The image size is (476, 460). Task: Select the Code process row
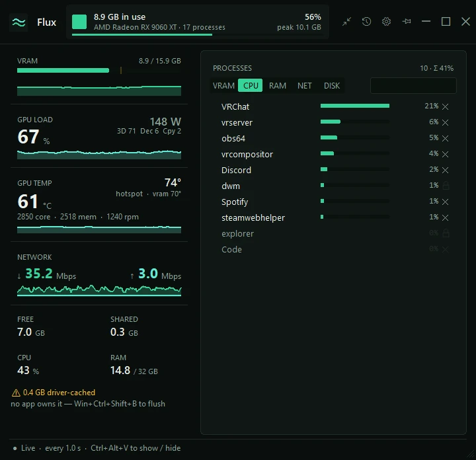333,249
